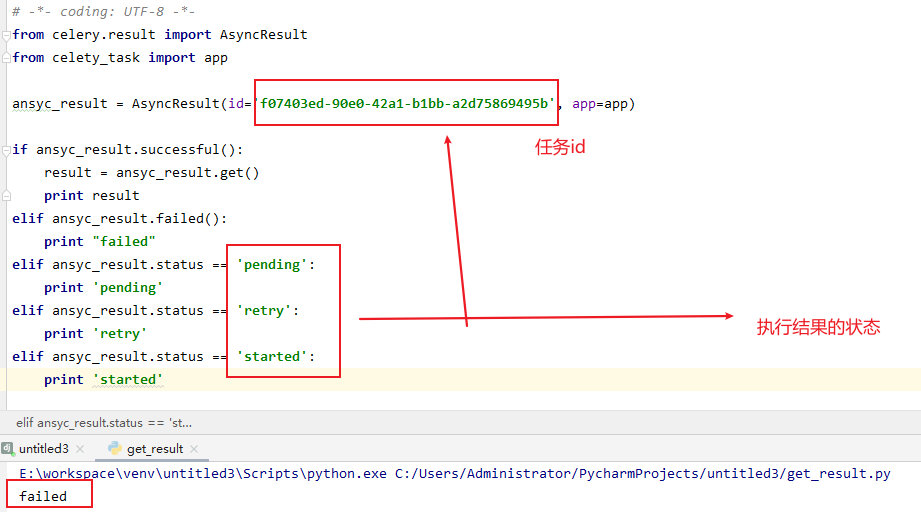Image resolution: width=921 pixels, height=512 pixels.
Task: Click the Django icon on untitled3 tab
Action: tap(8, 449)
